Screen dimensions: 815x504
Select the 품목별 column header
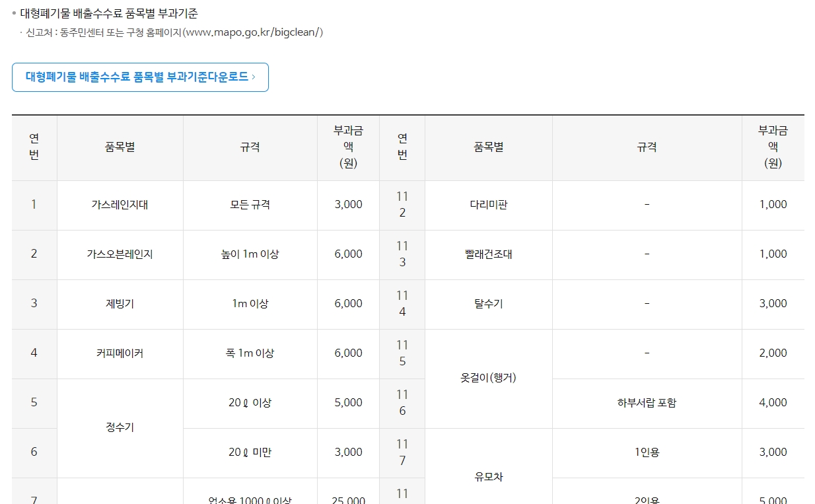click(120, 147)
